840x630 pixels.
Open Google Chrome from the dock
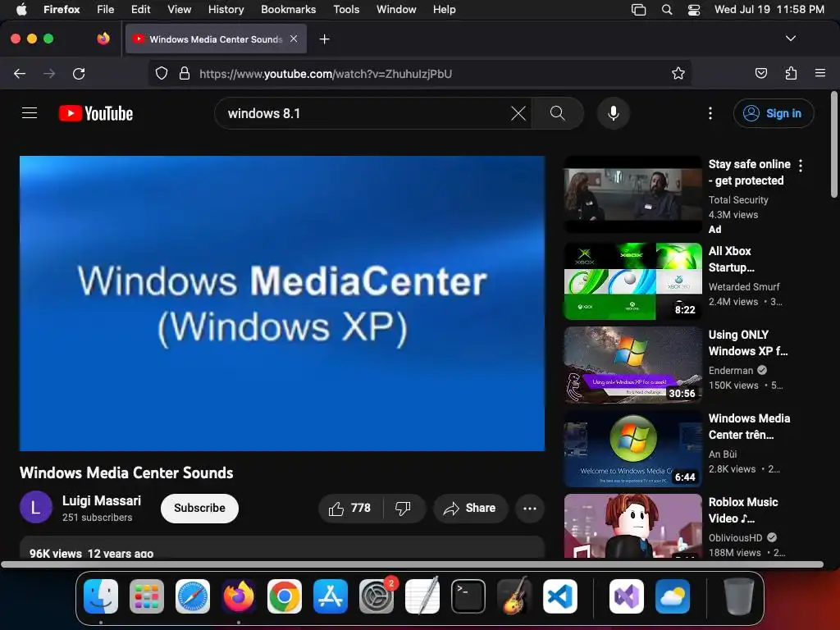(x=285, y=596)
